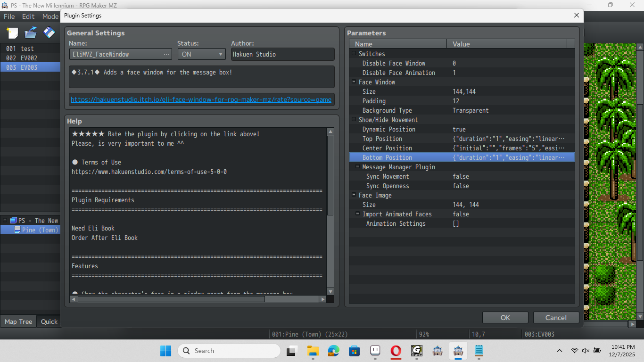Image resolution: width=644 pixels, height=362 pixels.
Task: Open Task View in the taskbar
Action: (292, 351)
